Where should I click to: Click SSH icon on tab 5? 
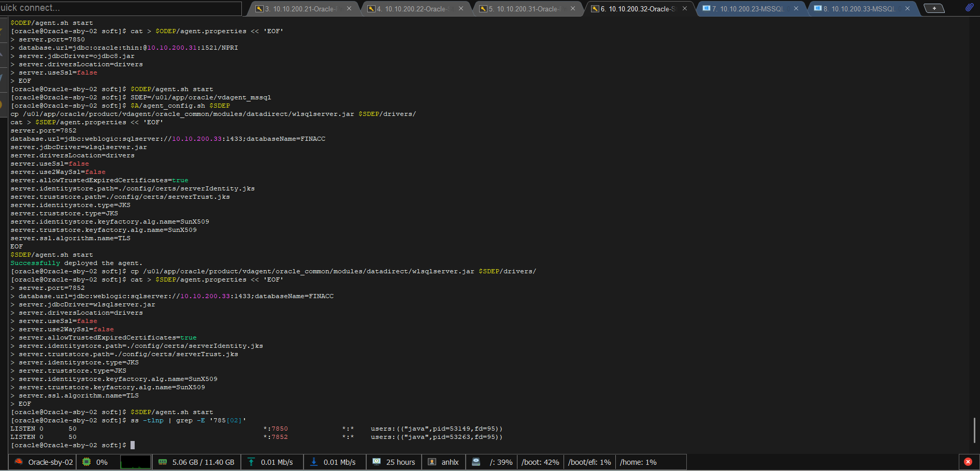click(483, 9)
